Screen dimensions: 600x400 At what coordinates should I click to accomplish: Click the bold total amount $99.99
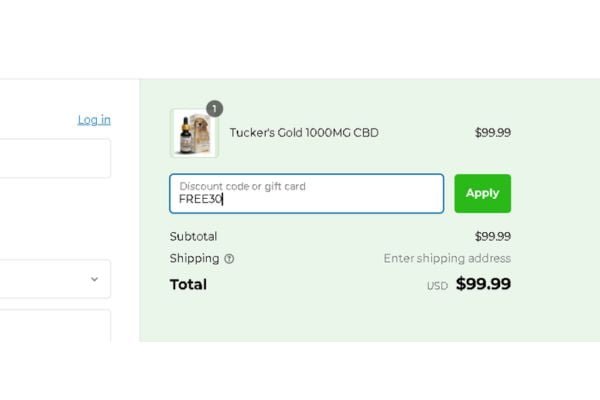(x=483, y=284)
